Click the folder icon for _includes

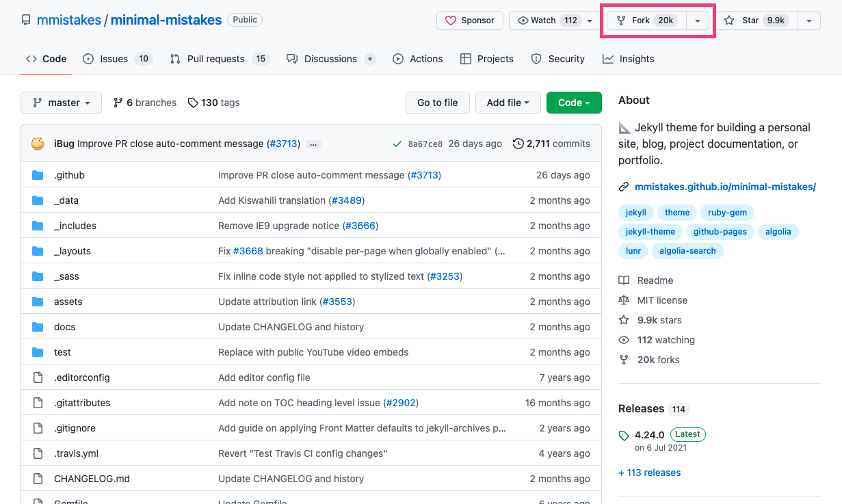38,226
